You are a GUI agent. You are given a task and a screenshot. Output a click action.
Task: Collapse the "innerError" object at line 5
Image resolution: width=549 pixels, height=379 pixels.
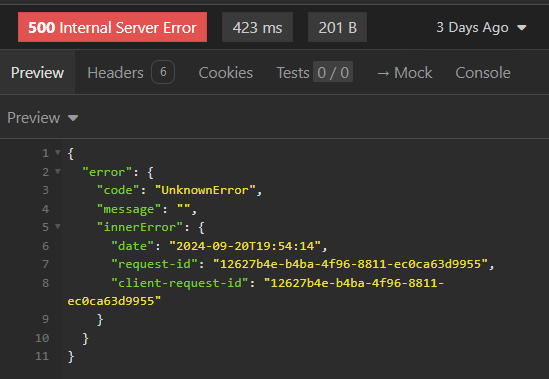[58, 226]
